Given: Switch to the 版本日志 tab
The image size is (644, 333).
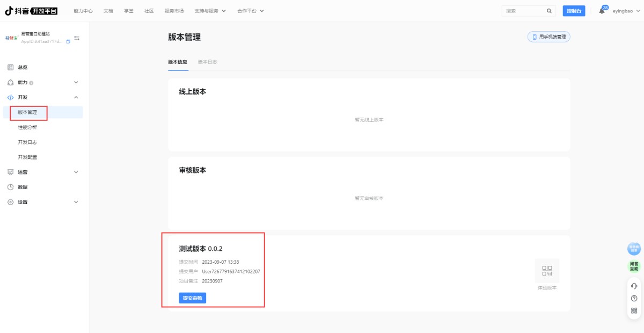Looking at the screenshot, I should point(207,62).
